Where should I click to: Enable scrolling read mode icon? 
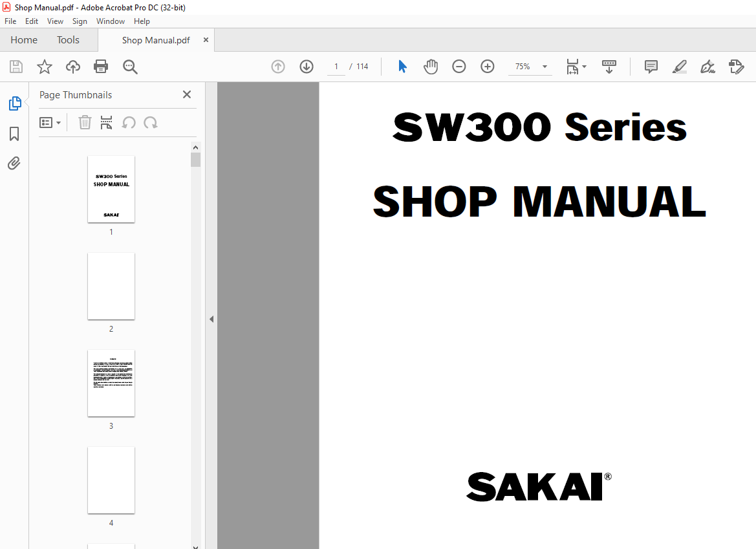click(609, 67)
